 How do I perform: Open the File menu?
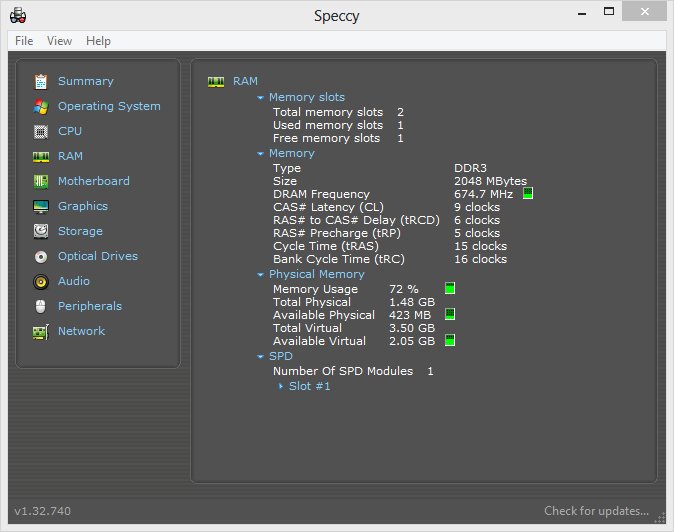(24, 41)
